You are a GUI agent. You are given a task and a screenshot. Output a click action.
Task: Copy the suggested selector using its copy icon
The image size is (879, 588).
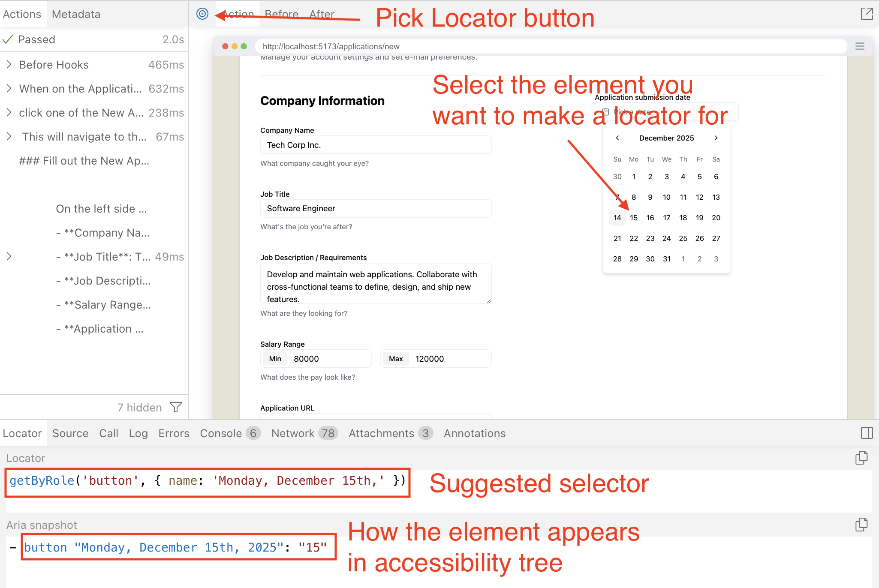point(861,458)
